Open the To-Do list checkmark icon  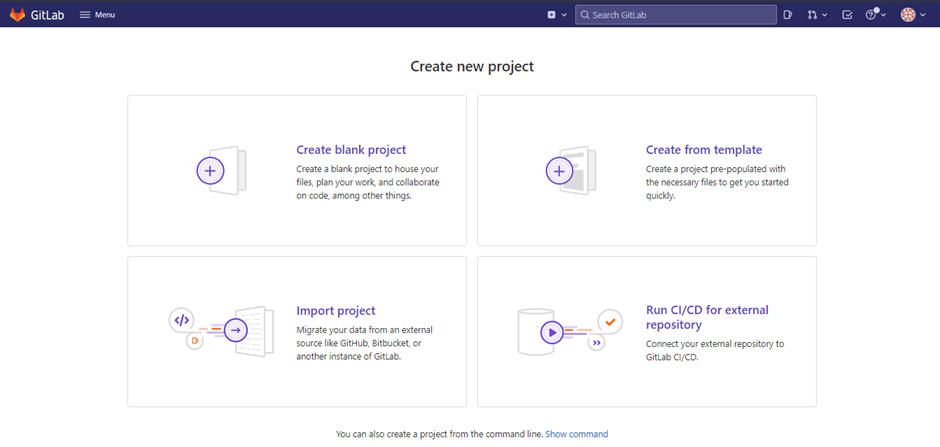(x=847, y=15)
